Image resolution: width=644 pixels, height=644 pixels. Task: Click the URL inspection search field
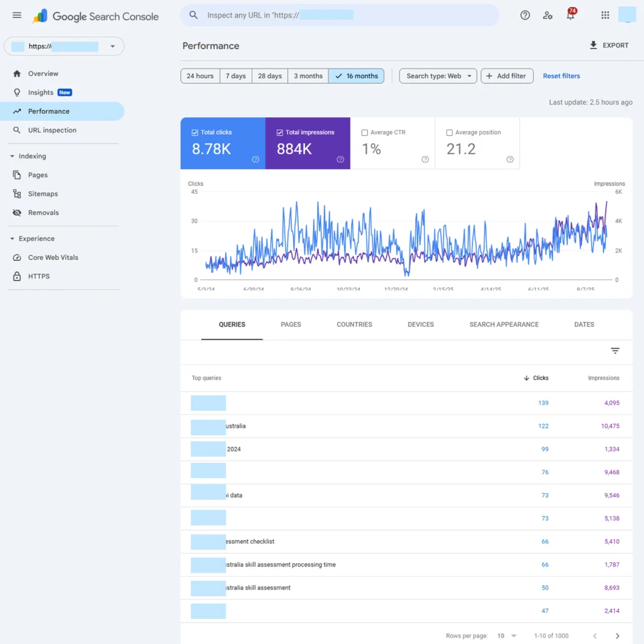(340, 15)
